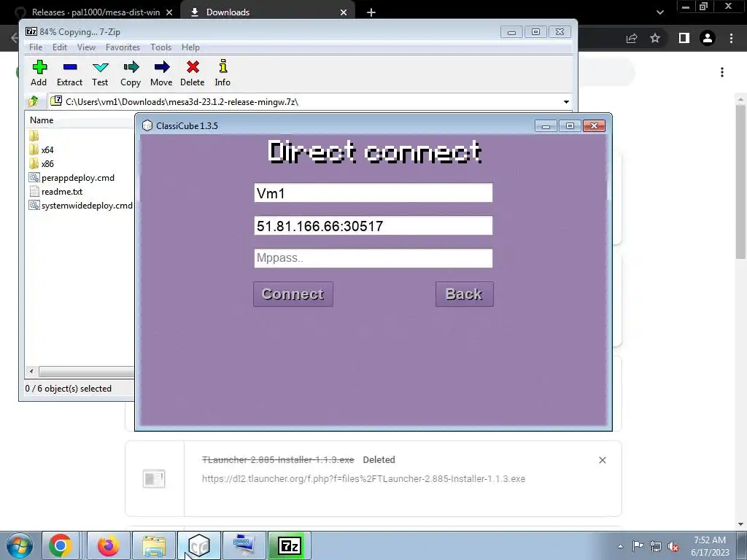Open the 7-Zip Help menu
Image resolution: width=747 pixels, height=560 pixels.
(190, 47)
